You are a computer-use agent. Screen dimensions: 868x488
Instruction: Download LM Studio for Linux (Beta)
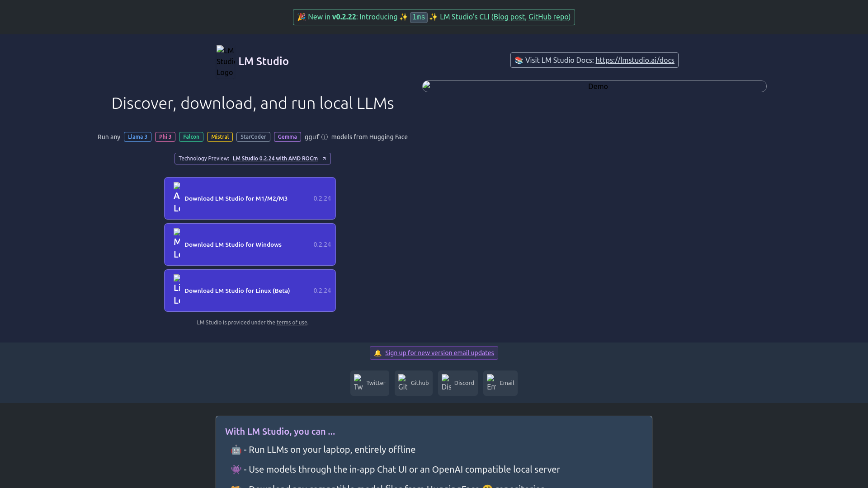click(x=250, y=291)
